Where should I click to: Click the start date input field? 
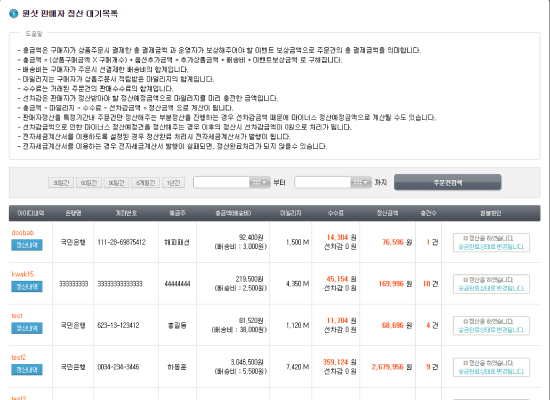click(222, 182)
